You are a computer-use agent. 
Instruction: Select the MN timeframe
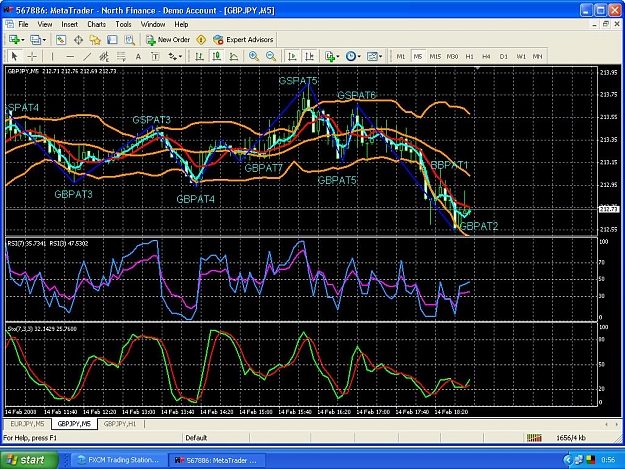[x=538, y=57]
